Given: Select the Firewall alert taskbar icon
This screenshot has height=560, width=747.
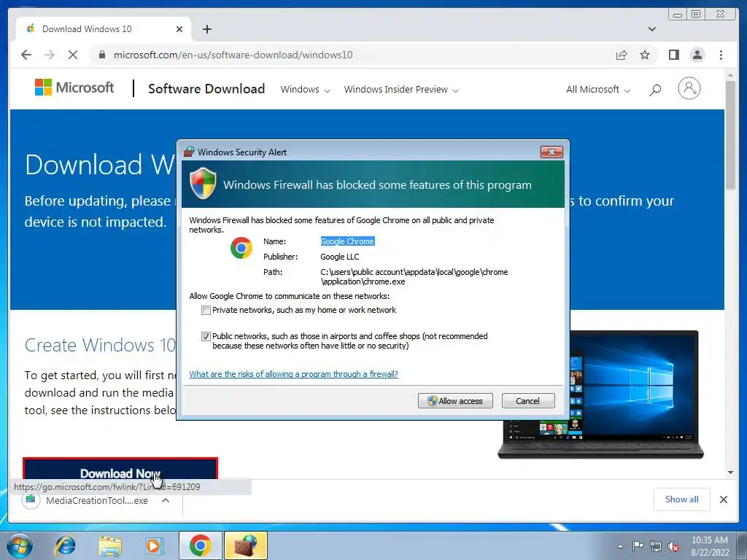Looking at the screenshot, I should pyautogui.click(x=246, y=545).
